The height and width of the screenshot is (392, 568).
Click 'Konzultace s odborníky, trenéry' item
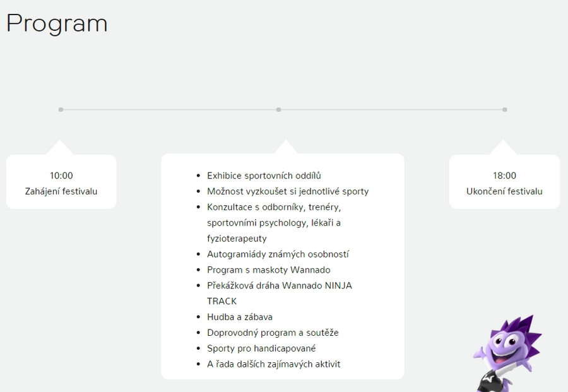tap(274, 207)
